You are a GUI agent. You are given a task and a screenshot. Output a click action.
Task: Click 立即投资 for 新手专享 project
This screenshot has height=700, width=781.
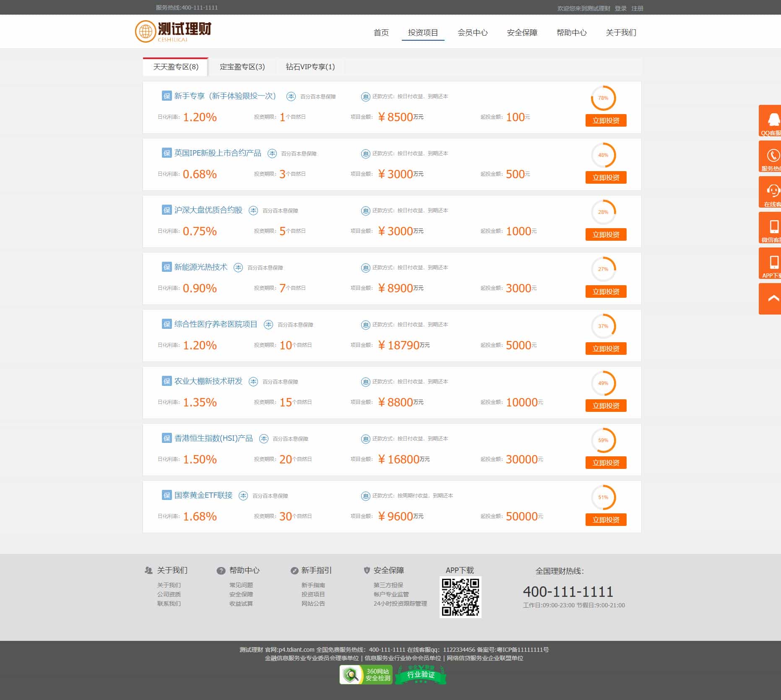[x=606, y=120]
